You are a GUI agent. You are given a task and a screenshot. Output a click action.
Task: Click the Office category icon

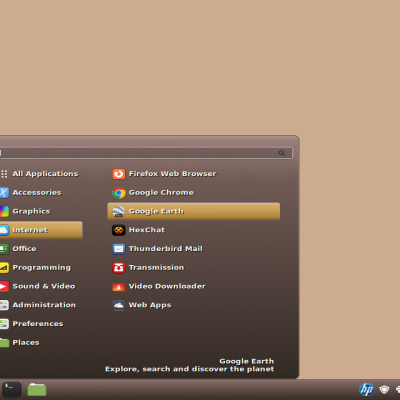pos(4,249)
